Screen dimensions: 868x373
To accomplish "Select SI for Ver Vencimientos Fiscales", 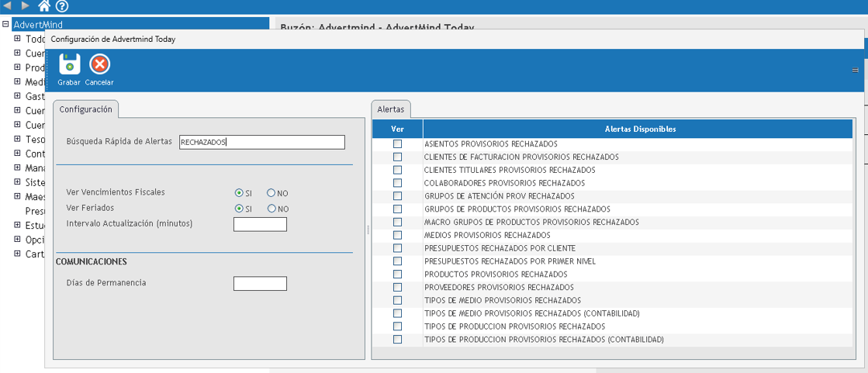I will click(239, 193).
